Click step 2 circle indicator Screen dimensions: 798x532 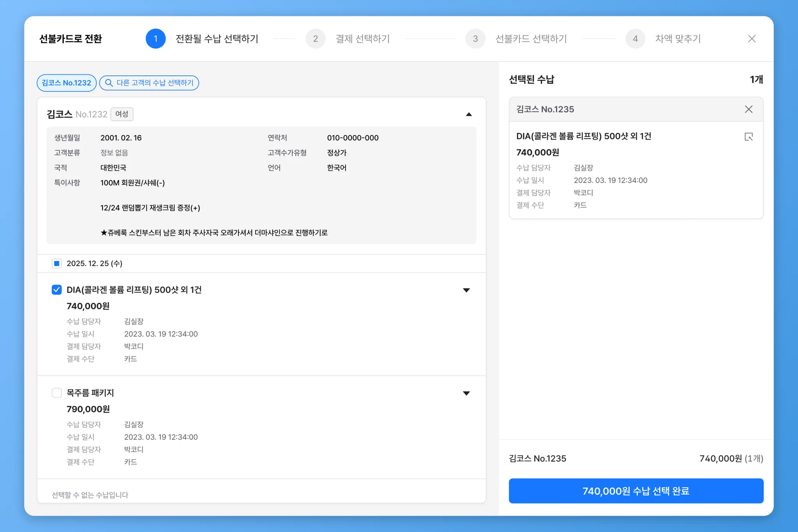click(x=315, y=39)
